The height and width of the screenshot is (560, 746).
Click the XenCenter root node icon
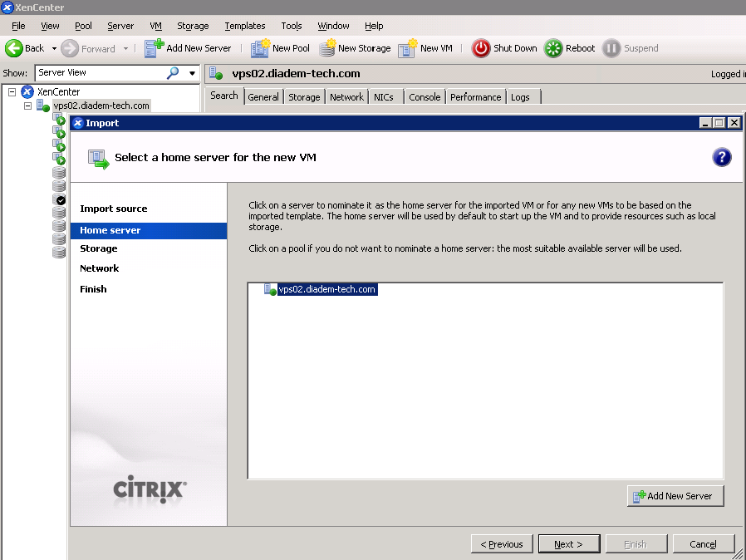tap(27, 91)
